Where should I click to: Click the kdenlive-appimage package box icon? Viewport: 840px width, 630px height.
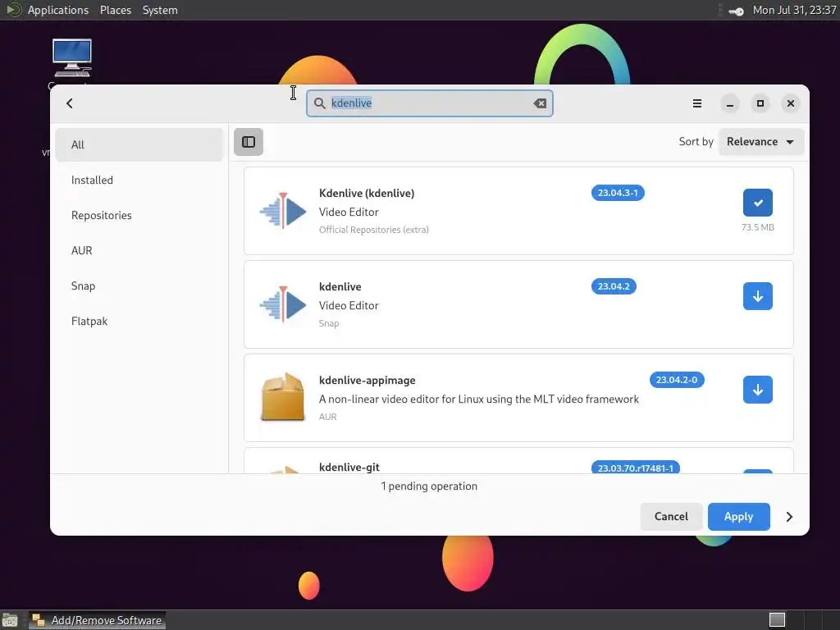283,397
